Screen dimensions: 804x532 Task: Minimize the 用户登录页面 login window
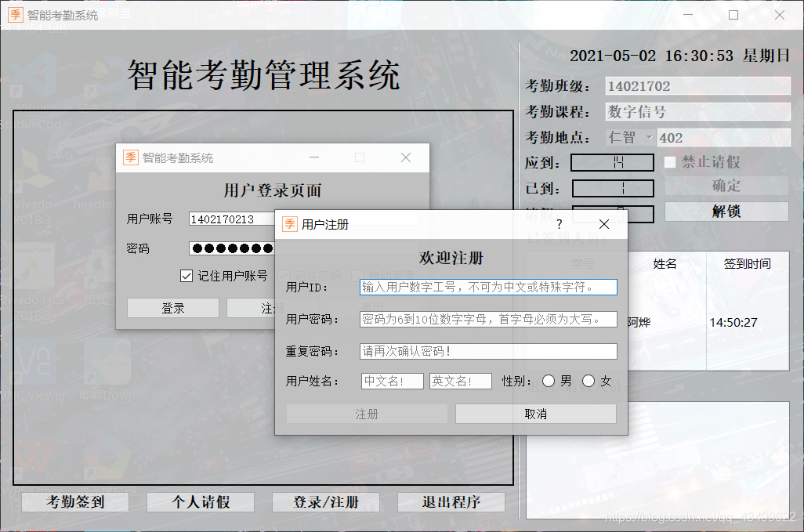[x=314, y=157]
